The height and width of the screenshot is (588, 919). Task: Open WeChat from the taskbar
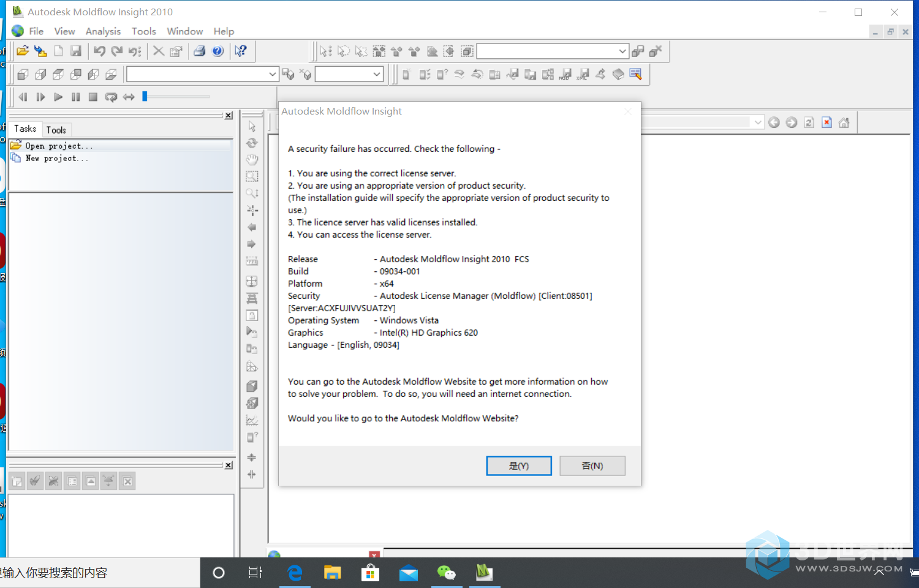pyautogui.click(x=447, y=573)
